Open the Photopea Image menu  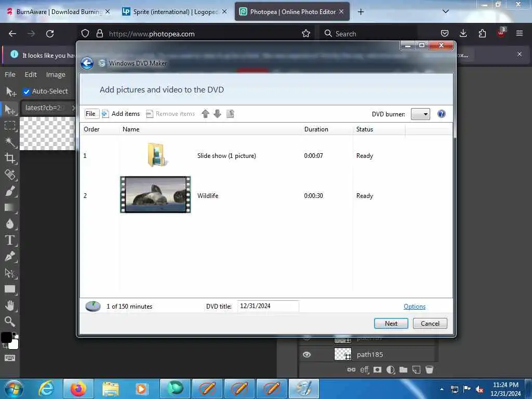tap(56, 75)
